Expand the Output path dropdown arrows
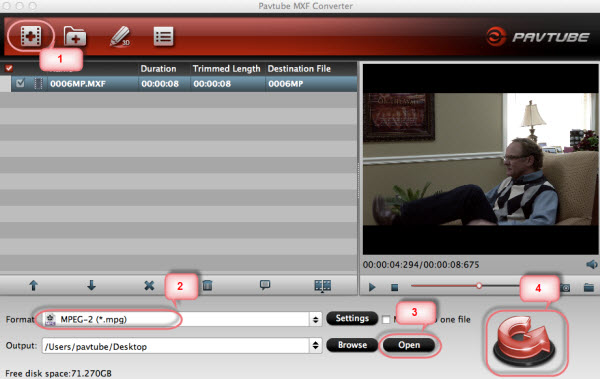The width and height of the screenshot is (600, 379). 315,345
